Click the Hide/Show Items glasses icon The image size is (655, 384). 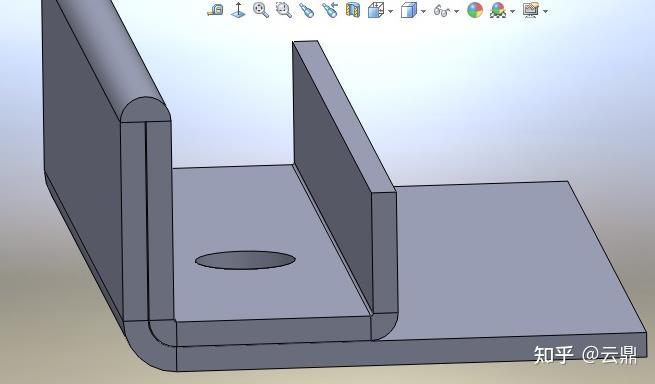(442, 10)
